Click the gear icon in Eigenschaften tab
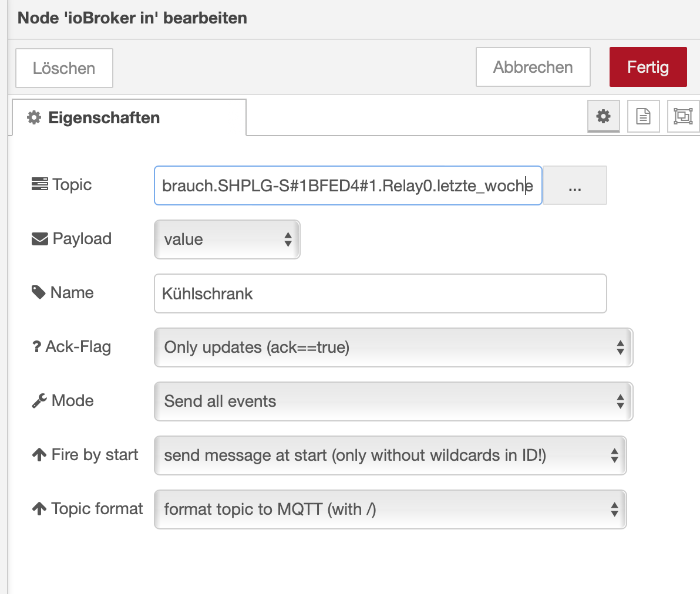700x594 pixels. [x=34, y=117]
